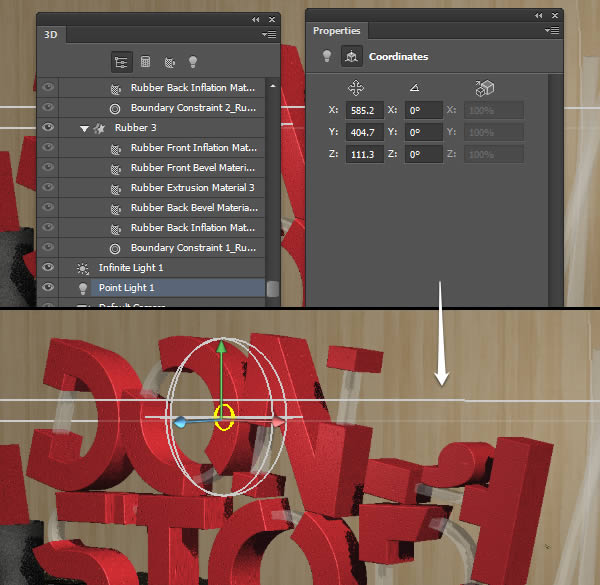Toggle visibility of Rubber Front Inflation Mat
The width and height of the screenshot is (600, 585).
tap(48, 147)
